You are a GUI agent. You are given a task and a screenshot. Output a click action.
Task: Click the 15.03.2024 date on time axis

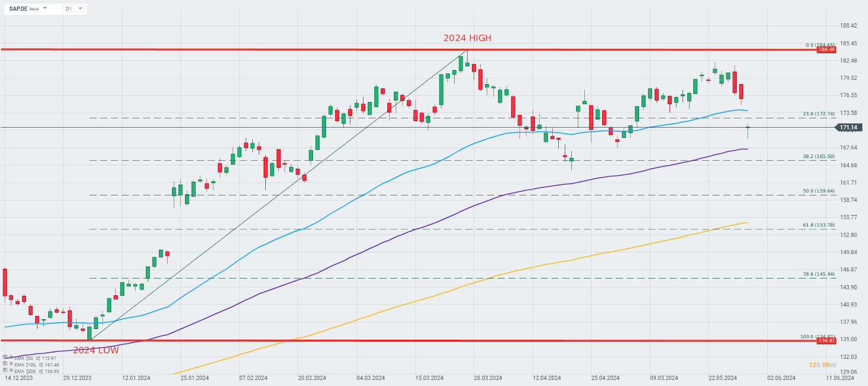(429, 378)
